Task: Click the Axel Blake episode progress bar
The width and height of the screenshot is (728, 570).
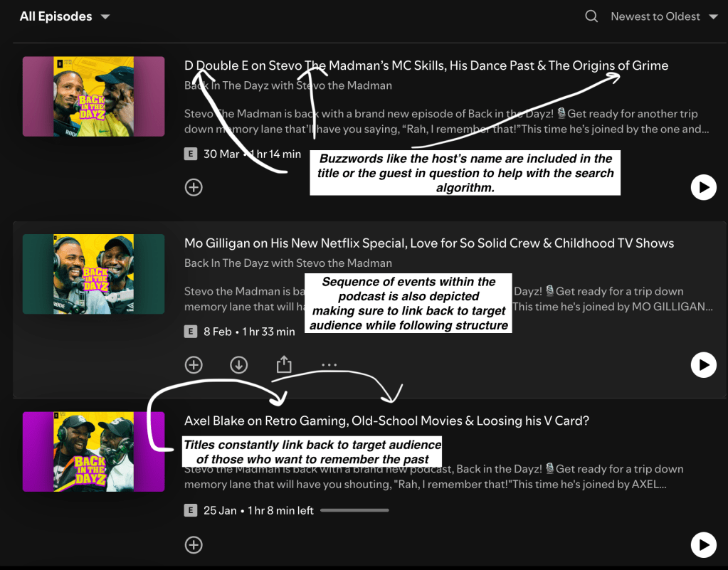Action: tap(354, 510)
